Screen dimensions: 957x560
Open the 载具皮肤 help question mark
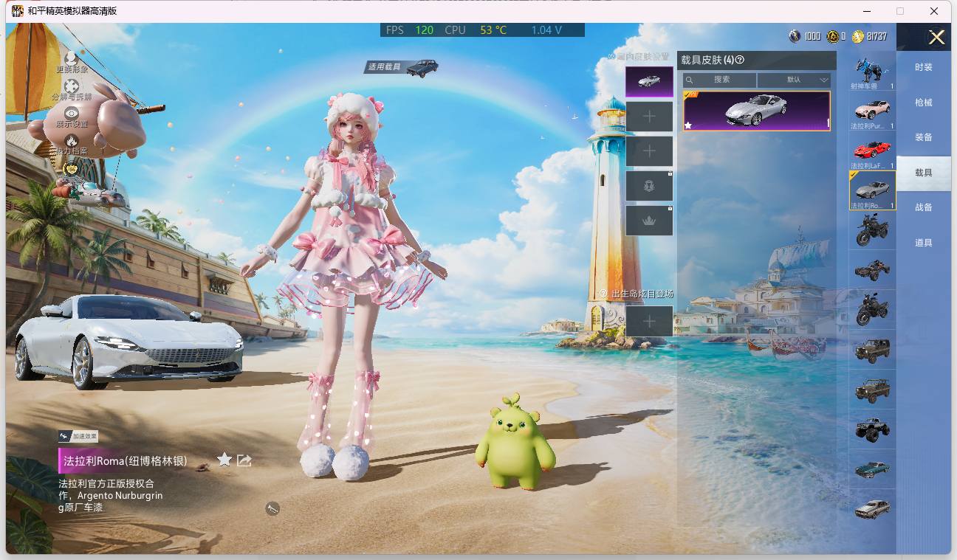[740, 61]
